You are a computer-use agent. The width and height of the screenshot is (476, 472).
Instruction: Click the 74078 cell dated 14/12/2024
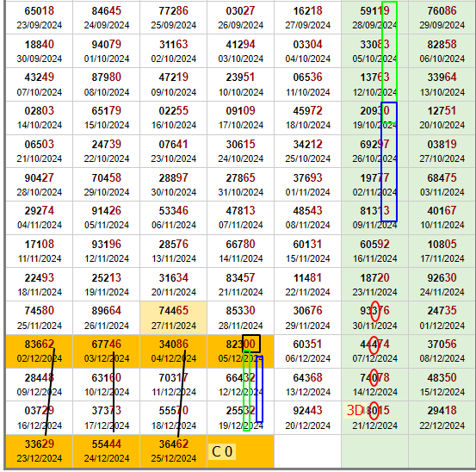[x=375, y=384]
